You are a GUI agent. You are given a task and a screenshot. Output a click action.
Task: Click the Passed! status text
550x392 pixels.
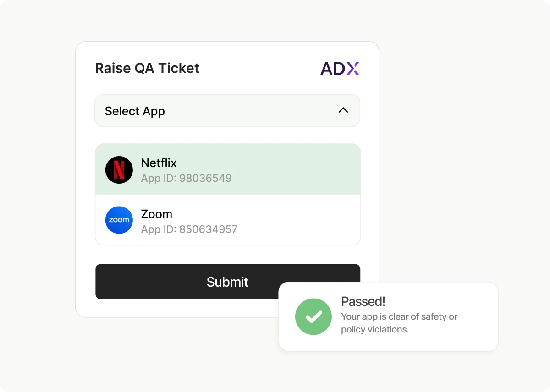[x=363, y=301]
